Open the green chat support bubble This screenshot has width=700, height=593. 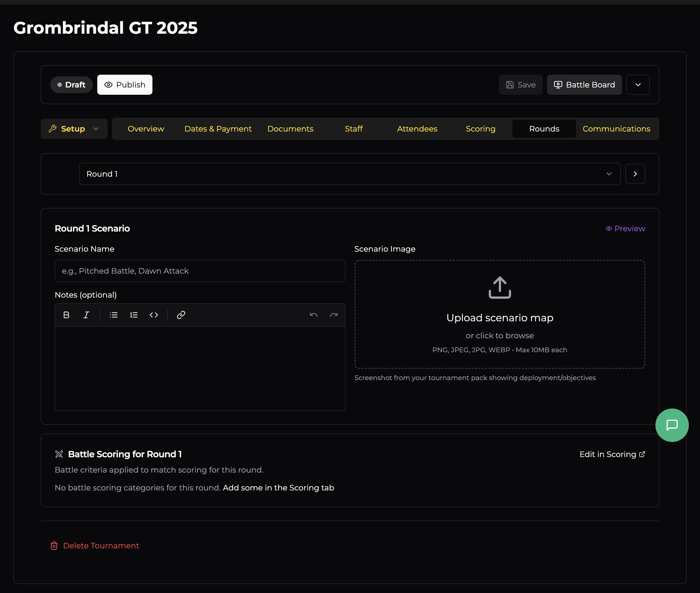(672, 425)
